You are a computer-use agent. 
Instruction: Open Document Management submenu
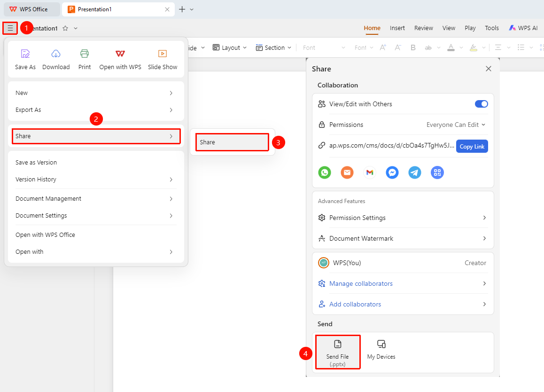coord(96,199)
